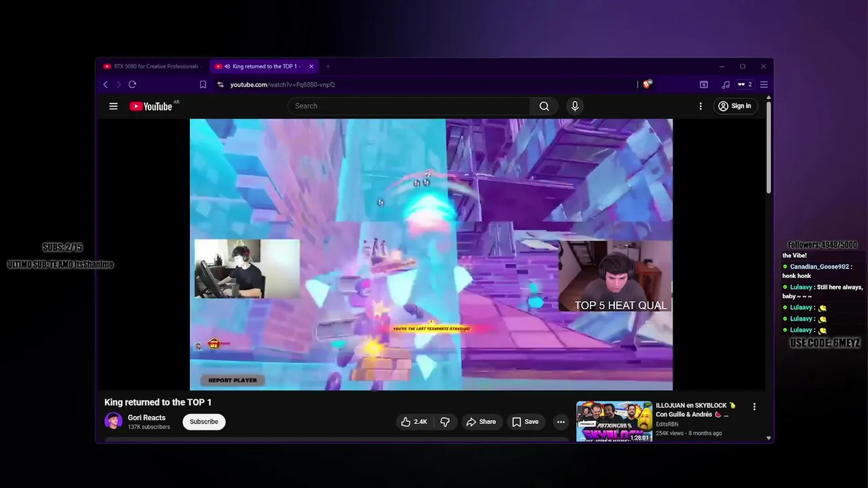This screenshot has height=488, width=868.
Task: Go back in the browser
Action: pyautogui.click(x=105, y=85)
